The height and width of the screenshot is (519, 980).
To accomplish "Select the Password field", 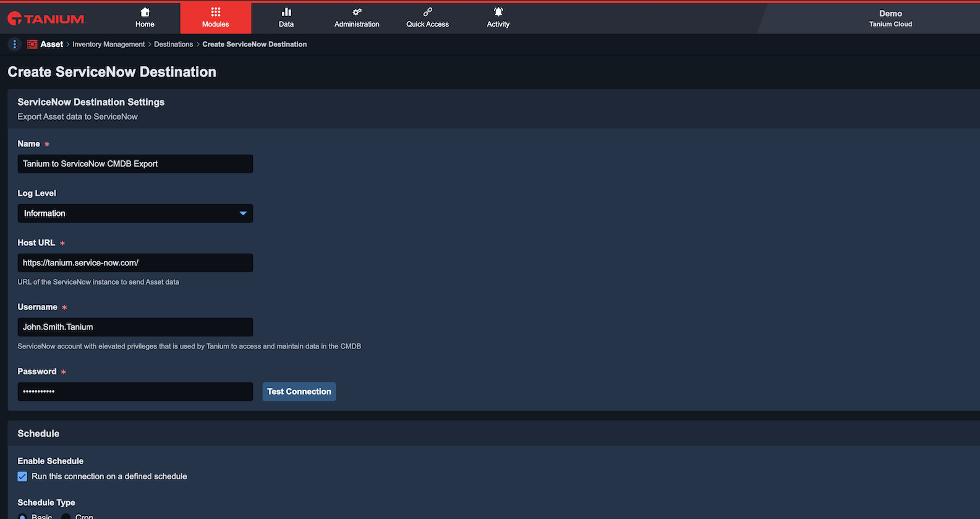I will pos(135,392).
